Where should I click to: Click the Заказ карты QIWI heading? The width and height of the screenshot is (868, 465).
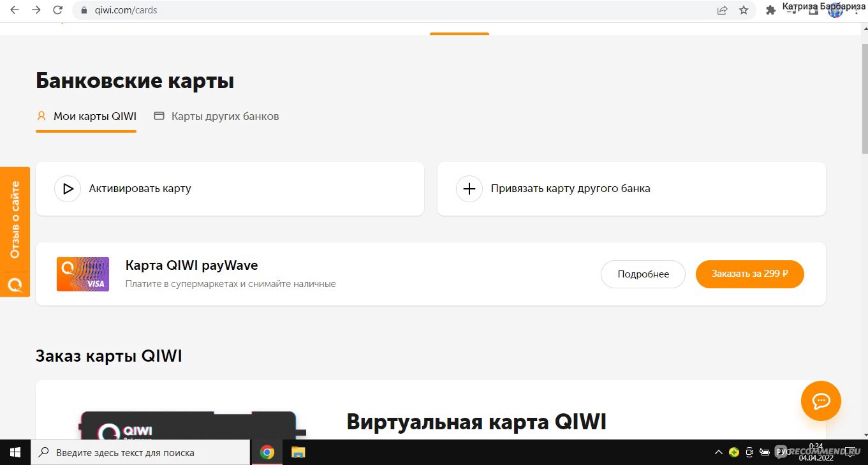109,356
